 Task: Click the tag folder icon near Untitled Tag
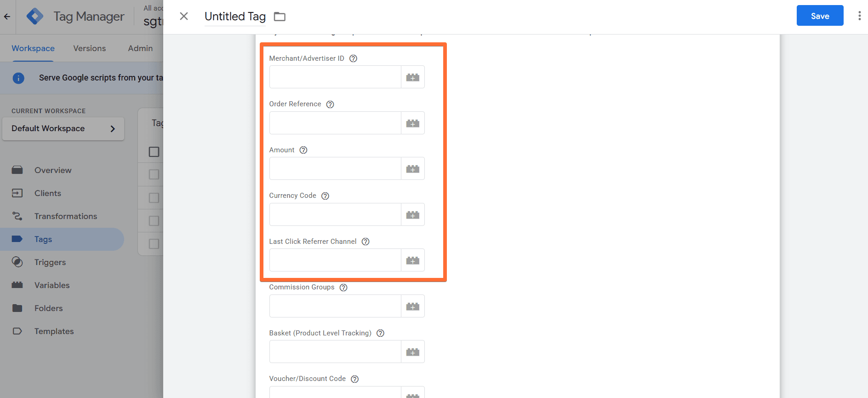tap(280, 17)
